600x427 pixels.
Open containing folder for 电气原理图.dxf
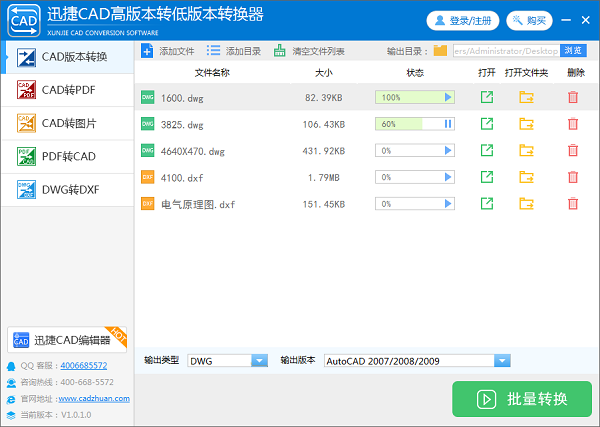[x=527, y=204]
